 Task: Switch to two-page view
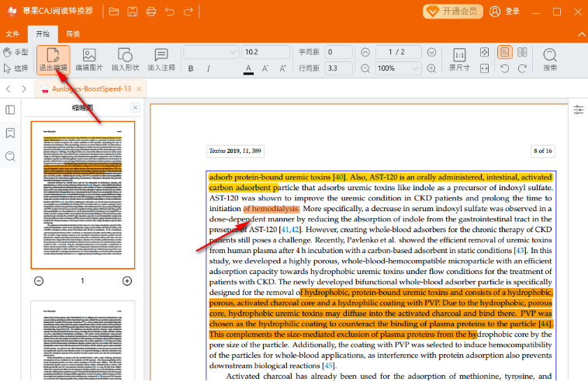pos(522,52)
